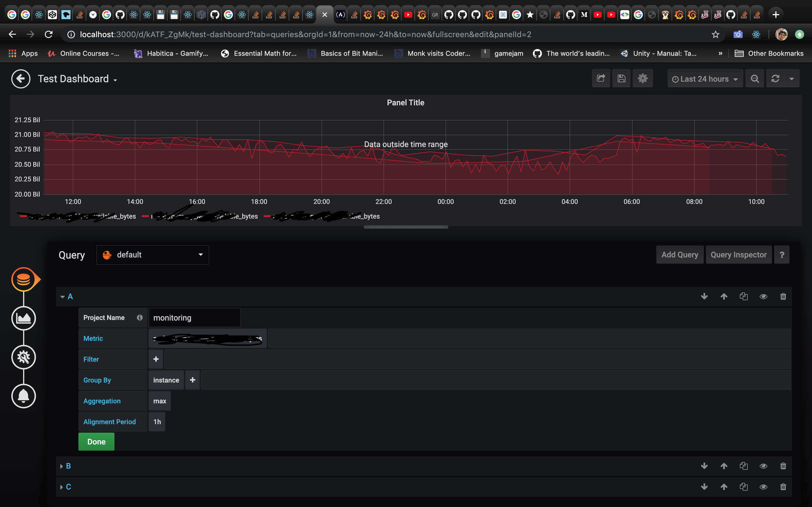Refresh the dashboard with refresh icon
Viewport: 812px width, 507px height.
click(775, 79)
